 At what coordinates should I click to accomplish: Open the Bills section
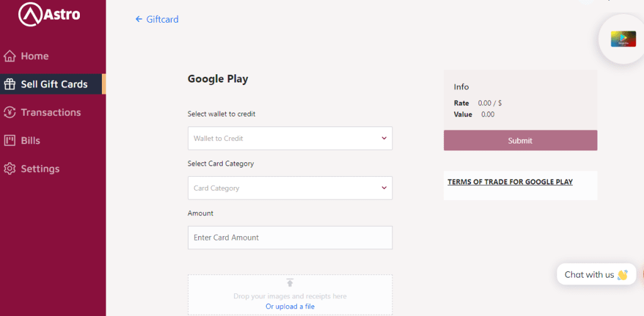53,140
